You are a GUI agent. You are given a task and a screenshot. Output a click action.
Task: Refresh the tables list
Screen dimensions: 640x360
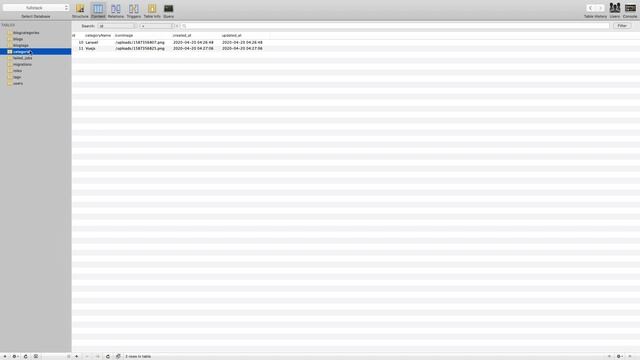tap(25, 356)
